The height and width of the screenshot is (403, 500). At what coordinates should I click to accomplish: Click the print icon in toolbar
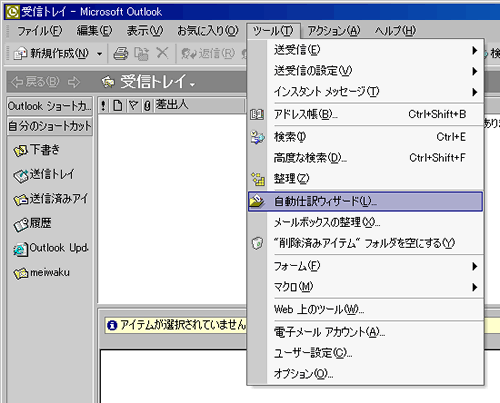click(121, 53)
